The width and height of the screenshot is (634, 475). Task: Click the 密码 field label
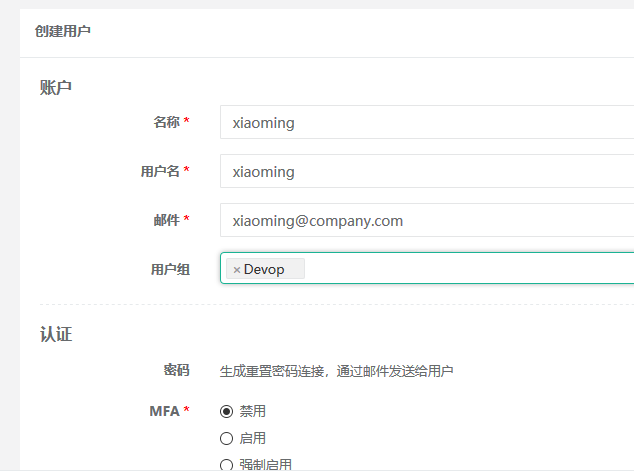176,370
